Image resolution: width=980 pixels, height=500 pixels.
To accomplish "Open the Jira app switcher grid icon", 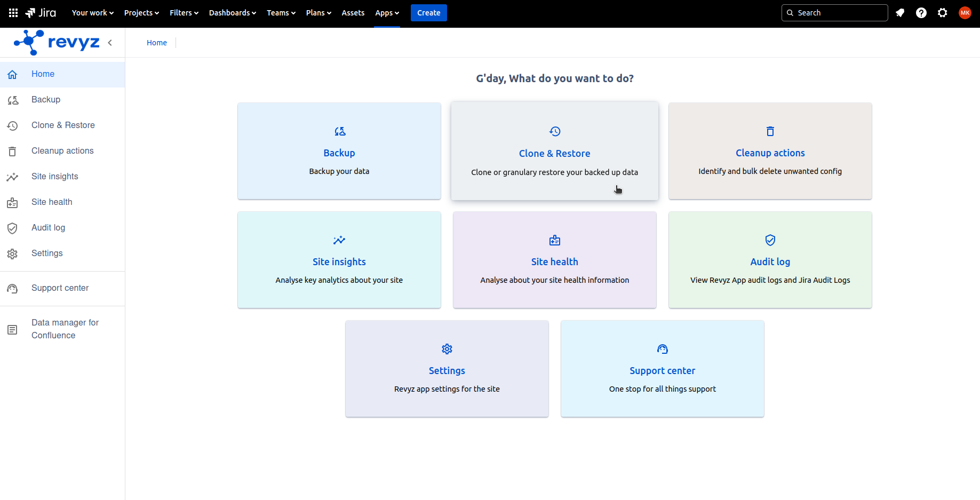I will click(13, 13).
